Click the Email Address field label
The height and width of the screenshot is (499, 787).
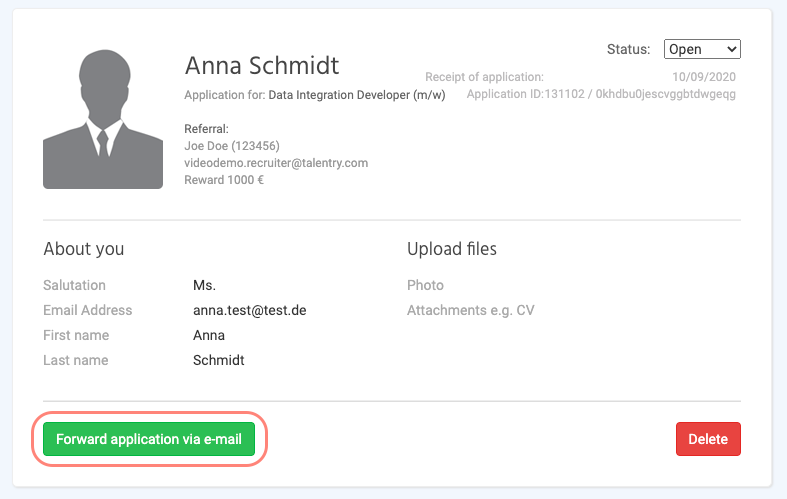[87, 310]
